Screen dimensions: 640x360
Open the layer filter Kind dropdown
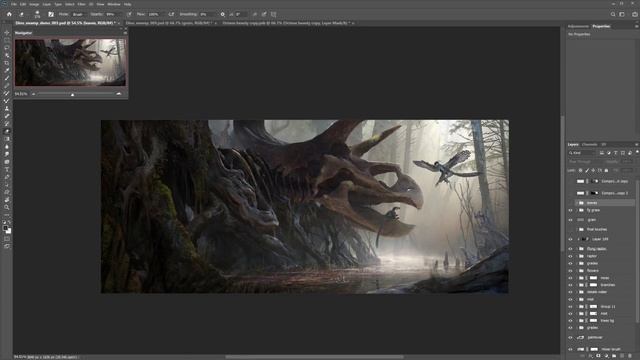[x=582, y=153]
